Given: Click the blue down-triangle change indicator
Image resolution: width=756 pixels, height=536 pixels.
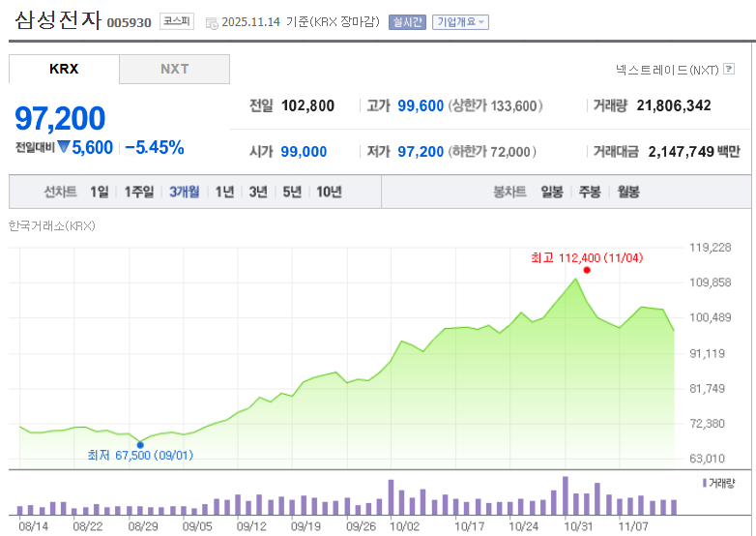Looking at the screenshot, I should pos(64,147).
